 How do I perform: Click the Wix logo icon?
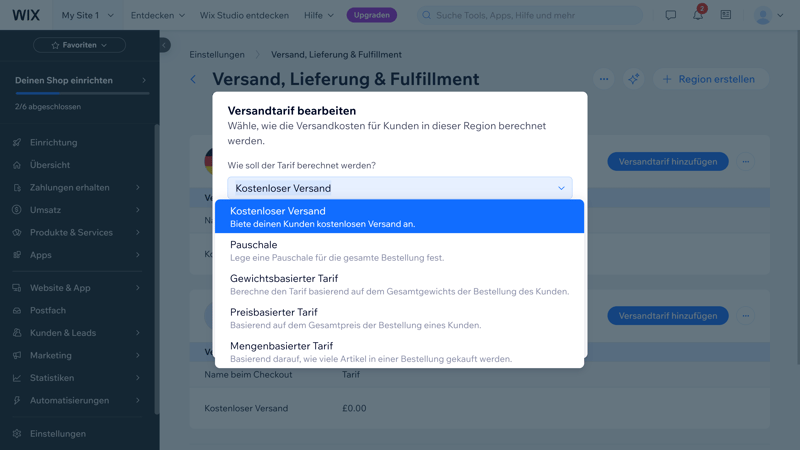(x=26, y=15)
